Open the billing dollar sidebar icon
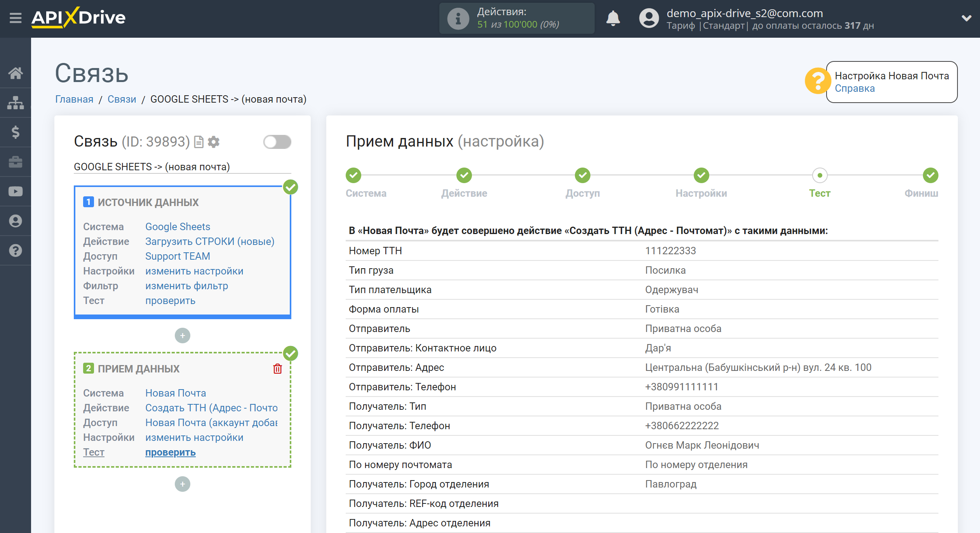 pyautogui.click(x=16, y=132)
